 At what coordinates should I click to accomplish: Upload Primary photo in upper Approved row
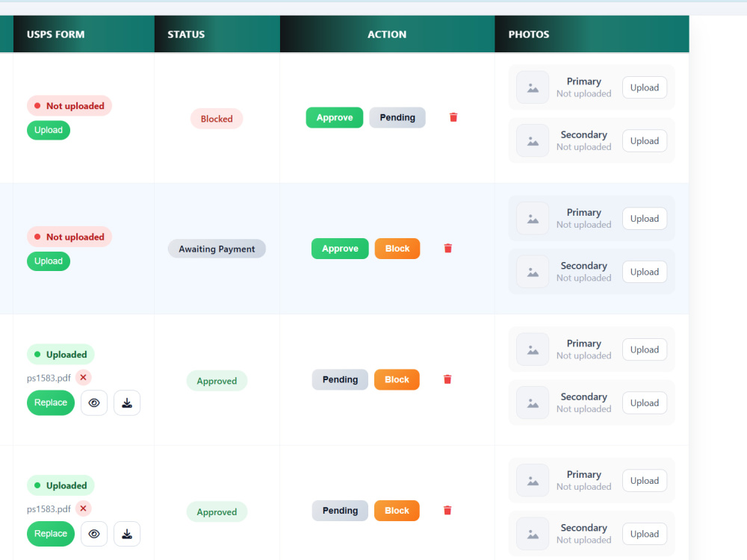[645, 349]
